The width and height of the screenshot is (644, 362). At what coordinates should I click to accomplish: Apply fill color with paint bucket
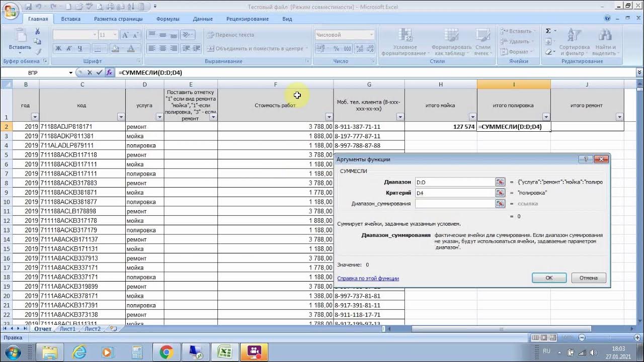(116, 49)
